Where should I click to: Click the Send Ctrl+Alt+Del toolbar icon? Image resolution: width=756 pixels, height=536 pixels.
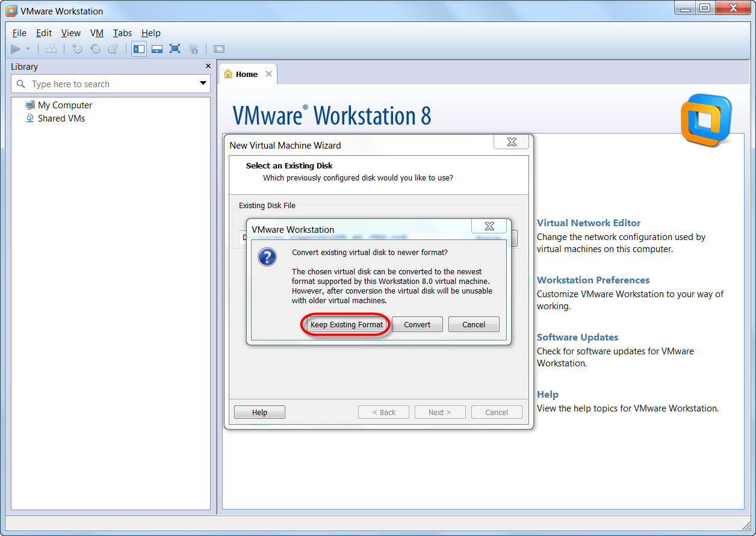(x=51, y=49)
